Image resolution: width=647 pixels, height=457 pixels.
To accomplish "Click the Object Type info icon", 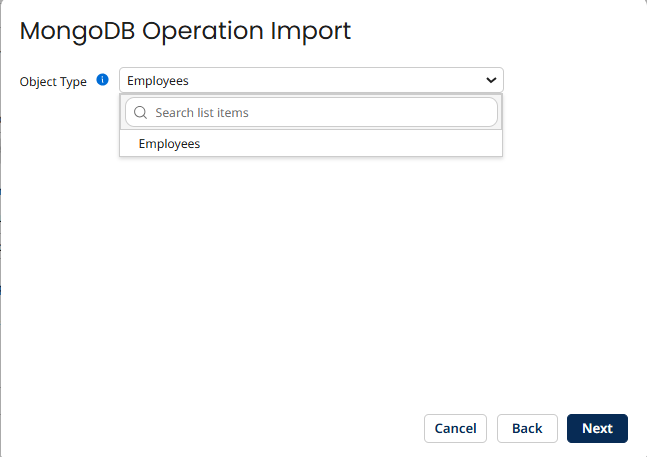I will (x=102, y=81).
